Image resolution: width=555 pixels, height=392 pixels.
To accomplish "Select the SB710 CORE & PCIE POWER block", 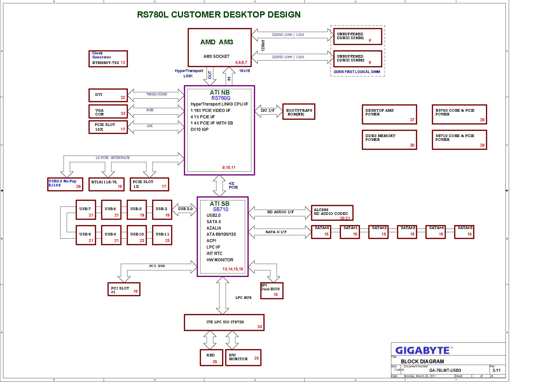I will point(459,140).
